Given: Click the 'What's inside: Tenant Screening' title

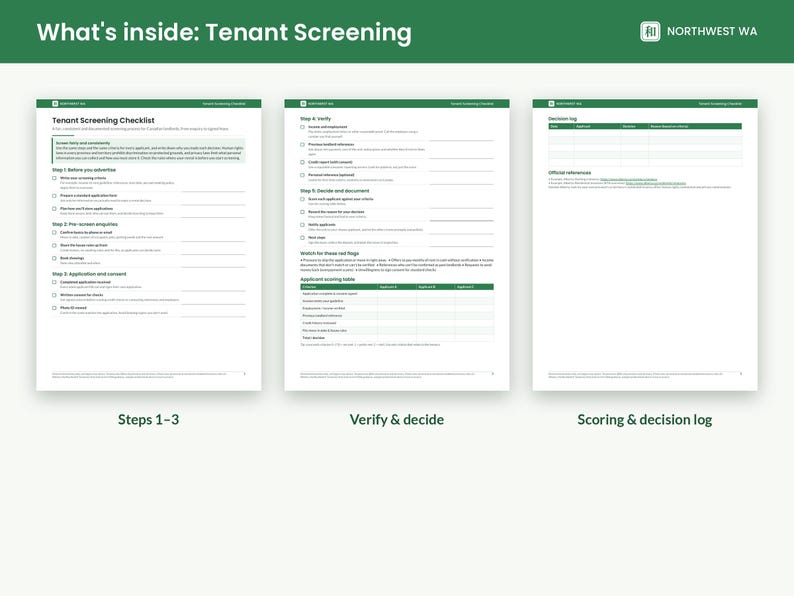Looking at the screenshot, I should pos(224,32).
